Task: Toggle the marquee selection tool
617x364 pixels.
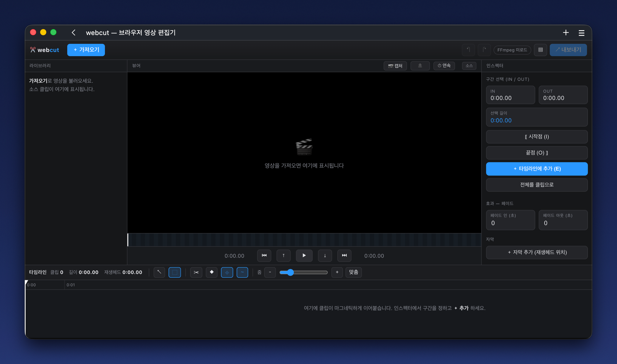Action: coord(175,272)
